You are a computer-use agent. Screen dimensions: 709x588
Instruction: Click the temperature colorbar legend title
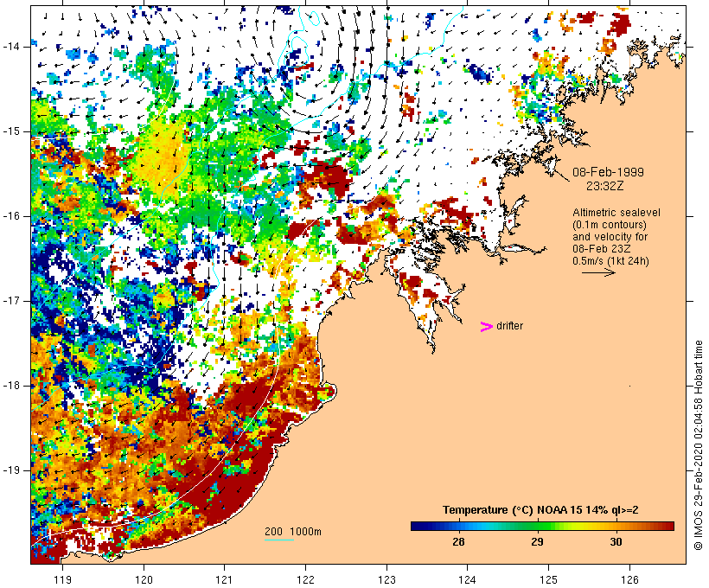(540, 510)
